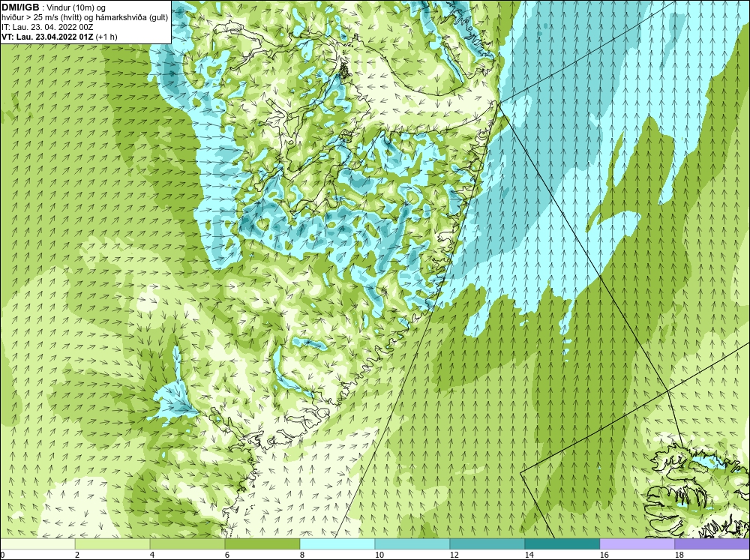Screen dimensions: 750x560
Task: Click the light green 2–4 m/s legend swatch
Action: (112, 544)
